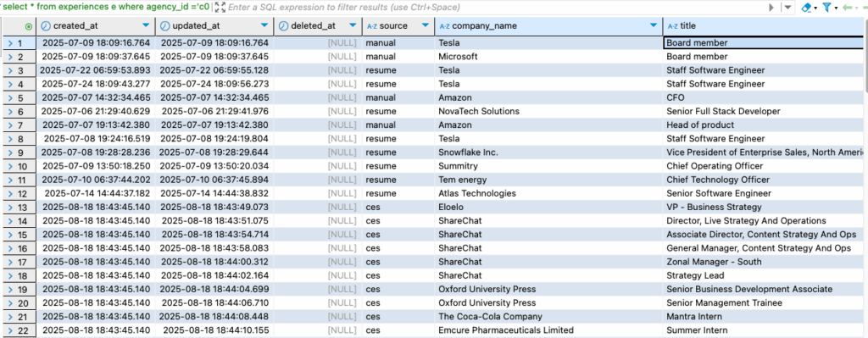
Task: Click the 'The Coca-Cola Company' cell
Action: 548,317
